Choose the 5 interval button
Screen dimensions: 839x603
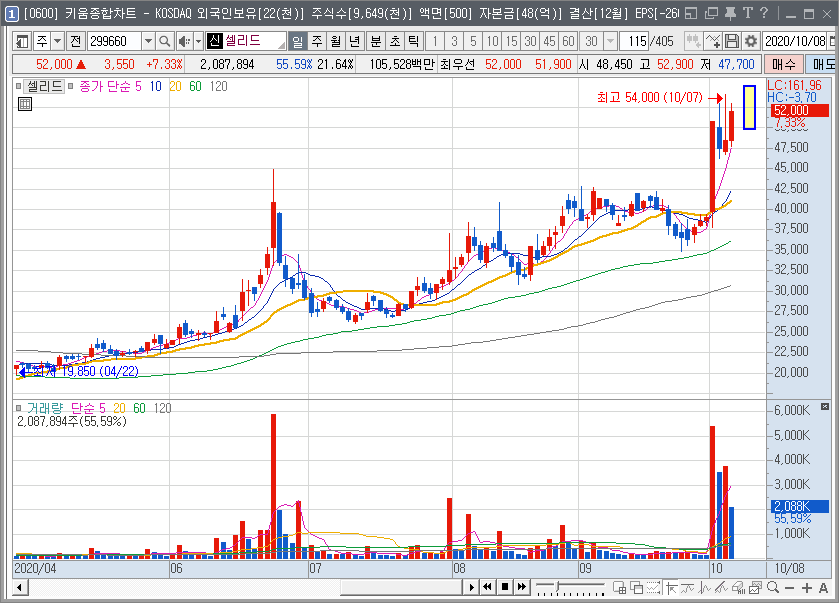tap(473, 41)
